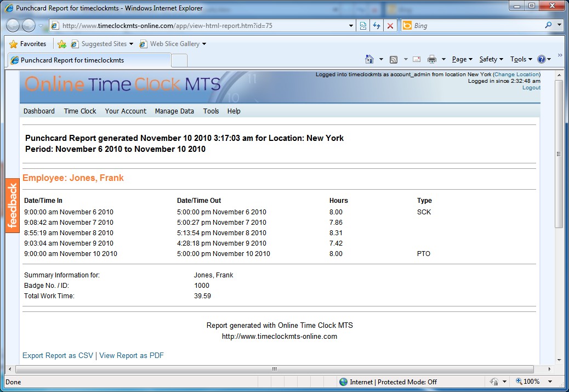Click the Internet Explorer title bar icon
The height and width of the screenshot is (392, 569).
coord(9,8)
